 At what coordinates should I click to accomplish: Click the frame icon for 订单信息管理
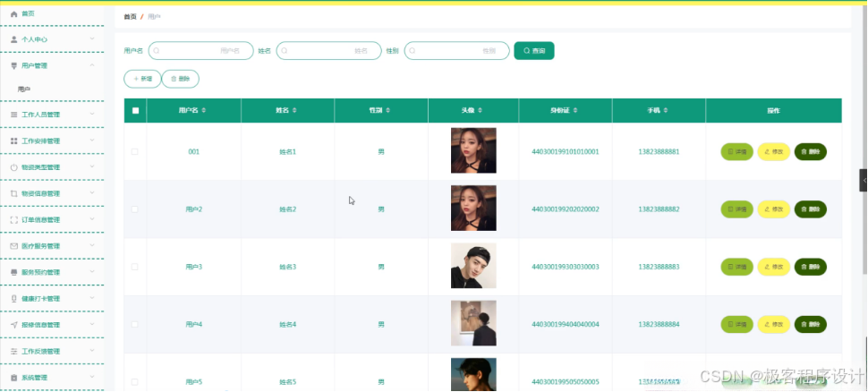coord(14,220)
